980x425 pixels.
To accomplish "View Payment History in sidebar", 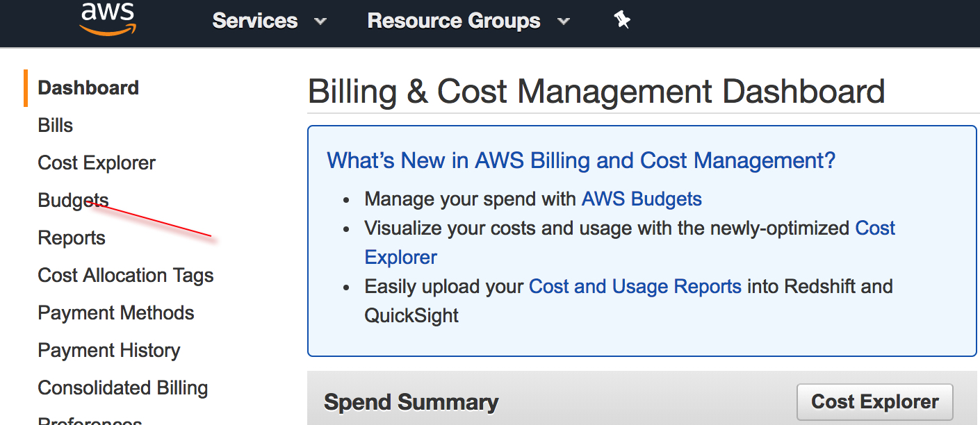I will coord(109,351).
